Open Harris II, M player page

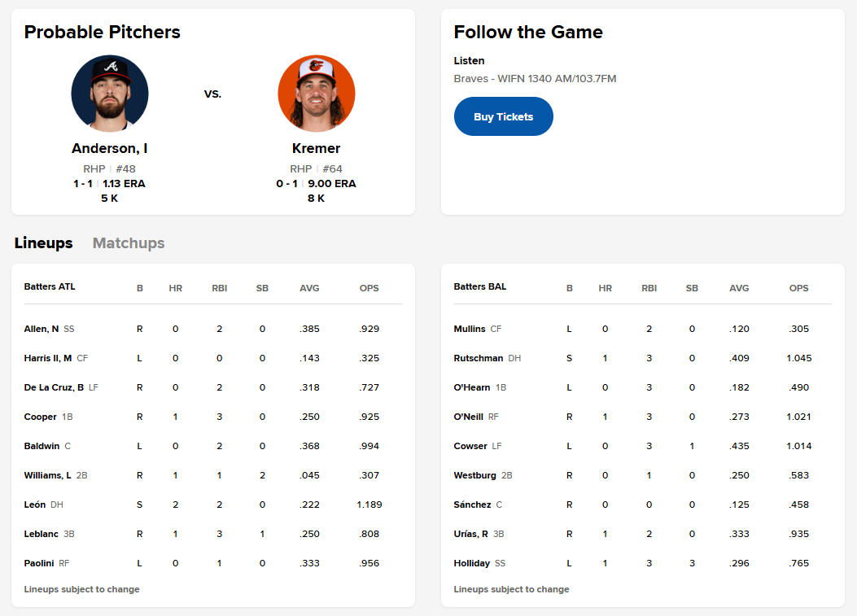tap(48, 358)
